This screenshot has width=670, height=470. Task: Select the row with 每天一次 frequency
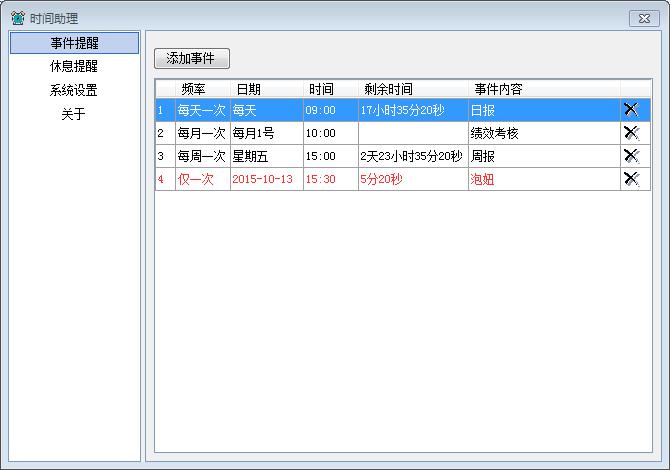click(x=201, y=110)
